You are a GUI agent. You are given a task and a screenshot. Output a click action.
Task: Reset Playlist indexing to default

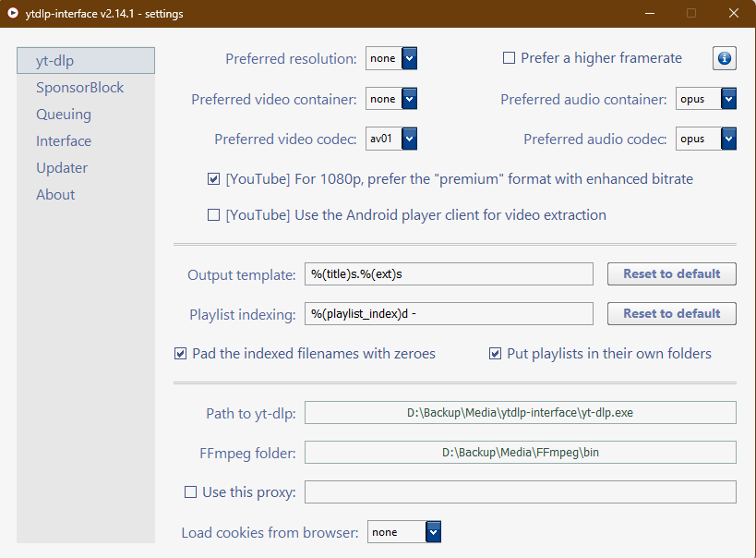671,314
